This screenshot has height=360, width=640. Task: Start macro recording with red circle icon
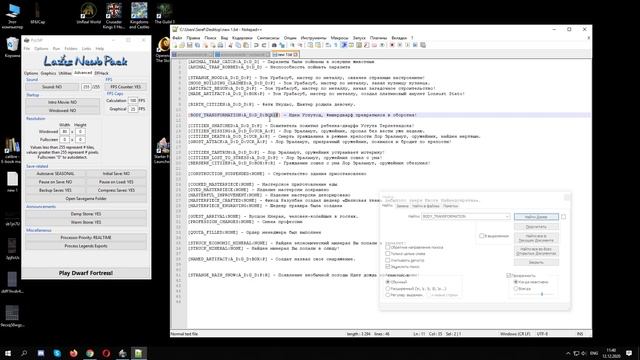point(392,45)
